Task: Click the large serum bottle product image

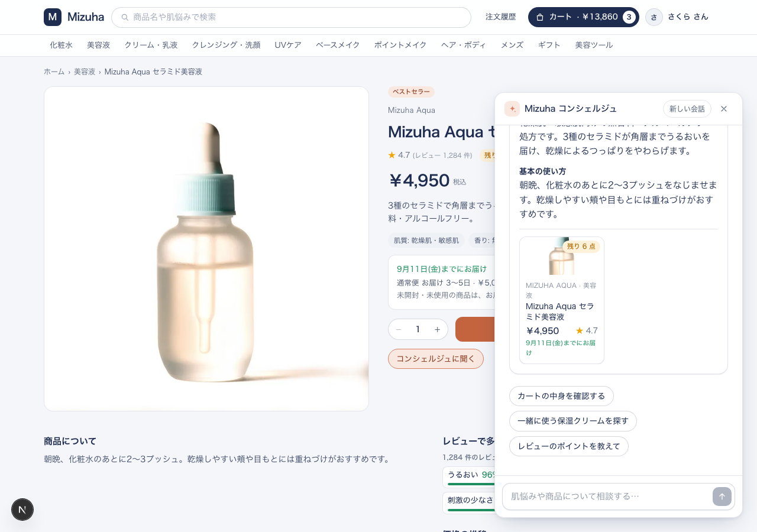Action: tap(206, 249)
